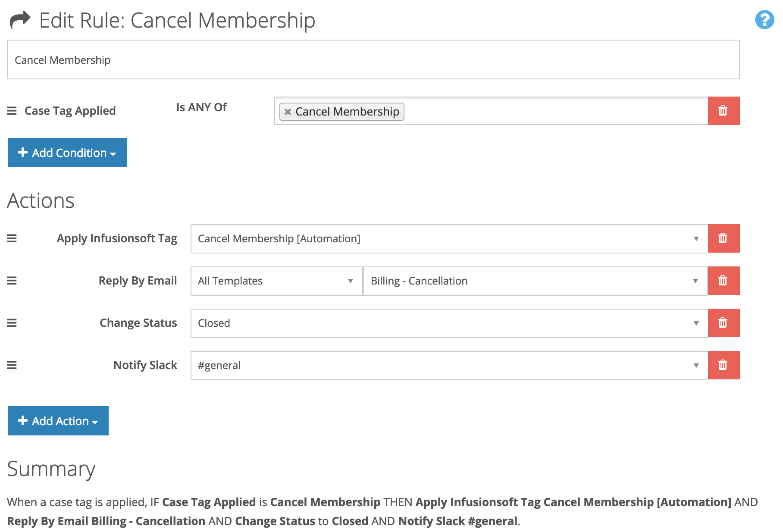
Task: Open the Add Action dropdown
Action: (x=58, y=421)
